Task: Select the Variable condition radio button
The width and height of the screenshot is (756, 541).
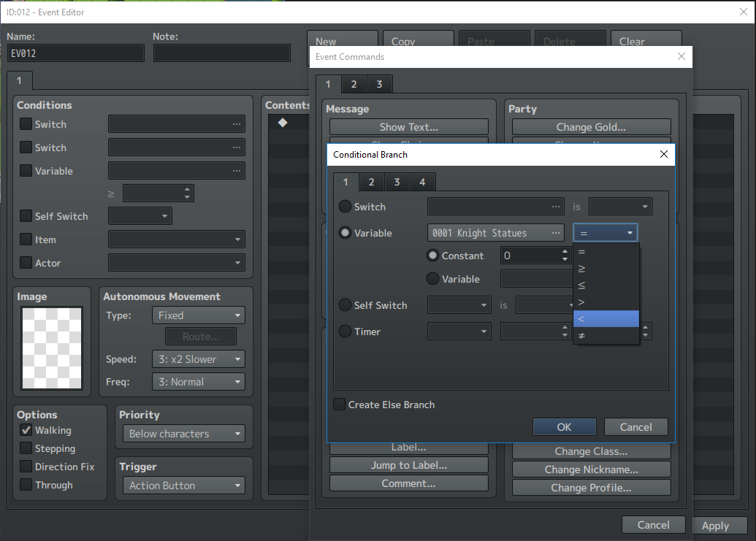Action: 345,233
